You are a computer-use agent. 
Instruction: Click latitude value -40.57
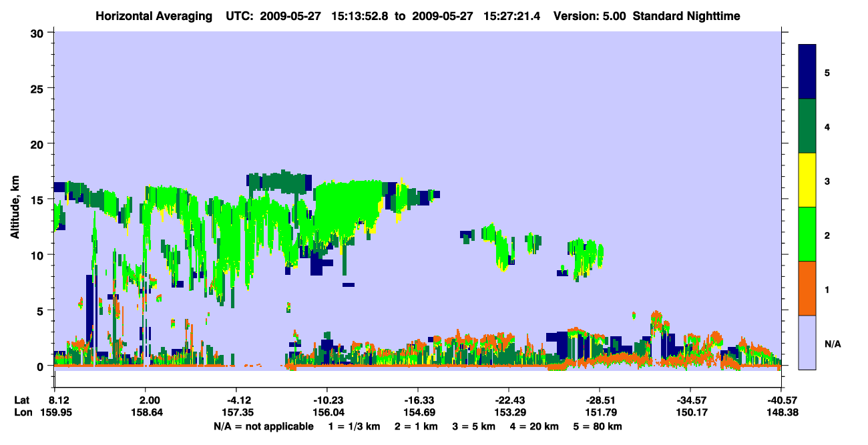pyautogui.click(x=781, y=400)
